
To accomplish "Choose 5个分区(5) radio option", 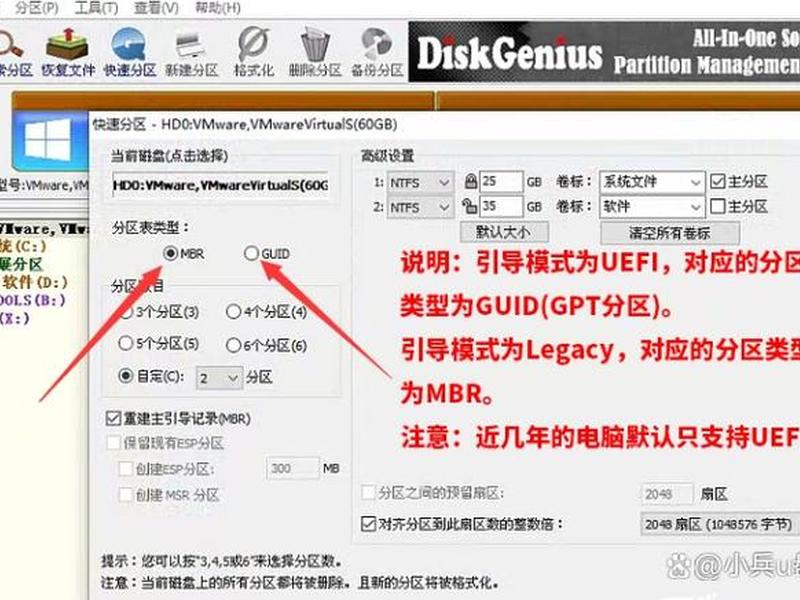I will point(126,343).
